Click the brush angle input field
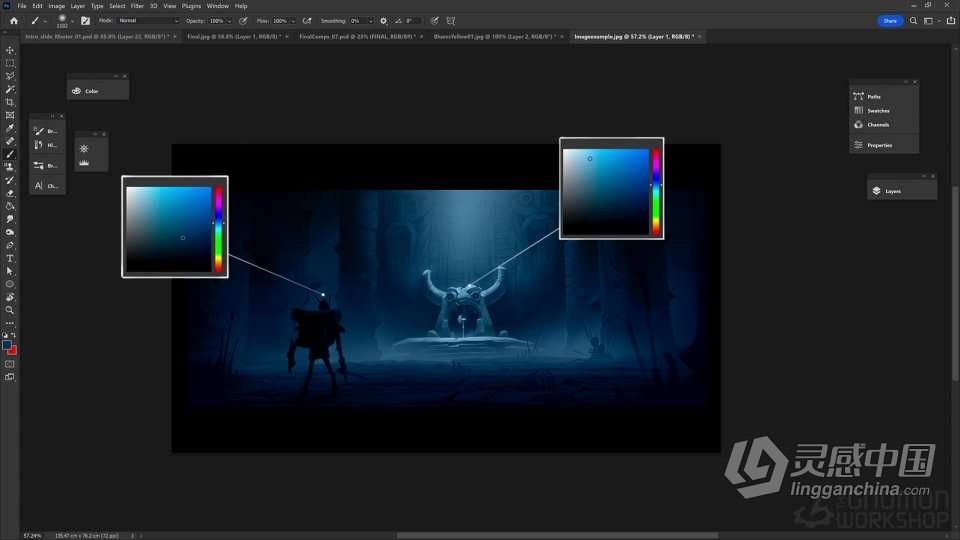 tap(413, 21)
